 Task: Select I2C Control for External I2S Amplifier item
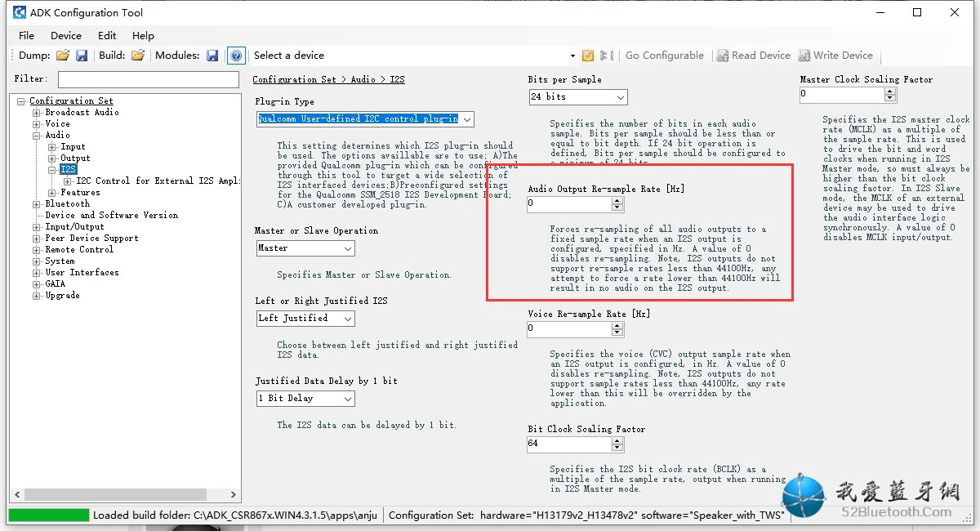coord(158,181)
